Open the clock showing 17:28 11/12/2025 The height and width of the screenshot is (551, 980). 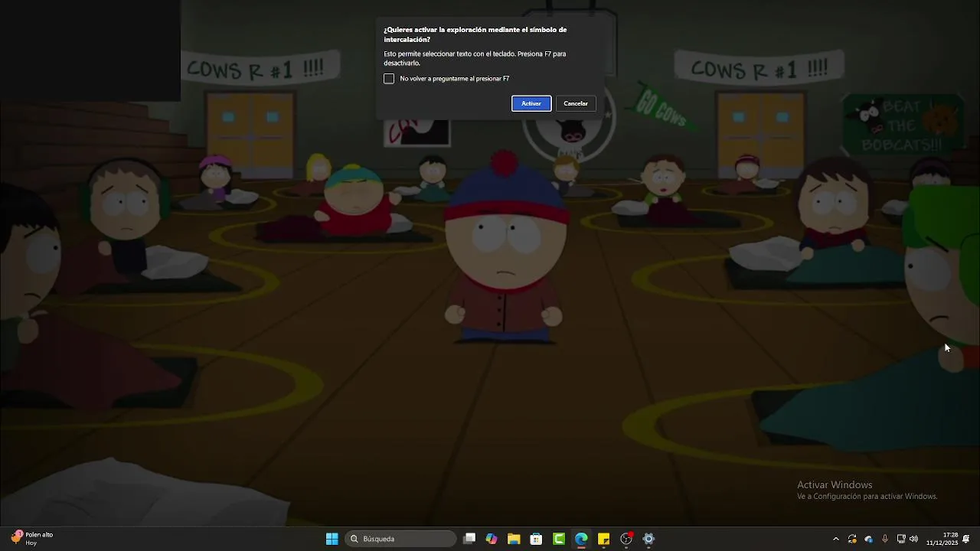tap(942, 539)
